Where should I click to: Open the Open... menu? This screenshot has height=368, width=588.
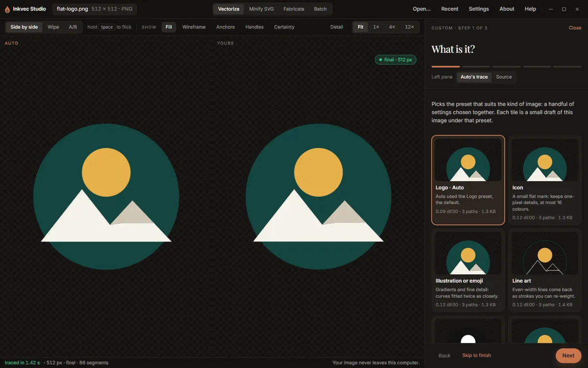422,9
